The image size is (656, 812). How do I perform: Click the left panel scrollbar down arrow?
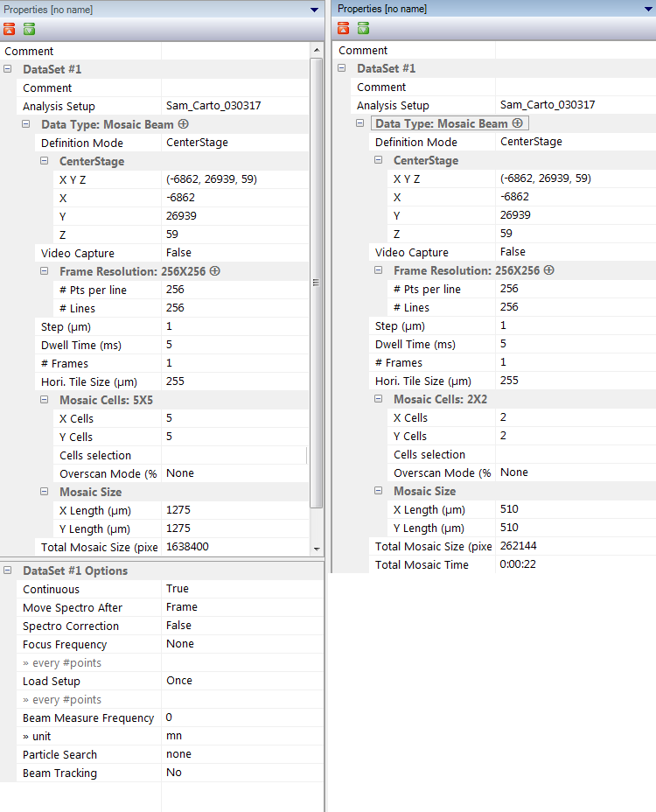click(317, 548)
